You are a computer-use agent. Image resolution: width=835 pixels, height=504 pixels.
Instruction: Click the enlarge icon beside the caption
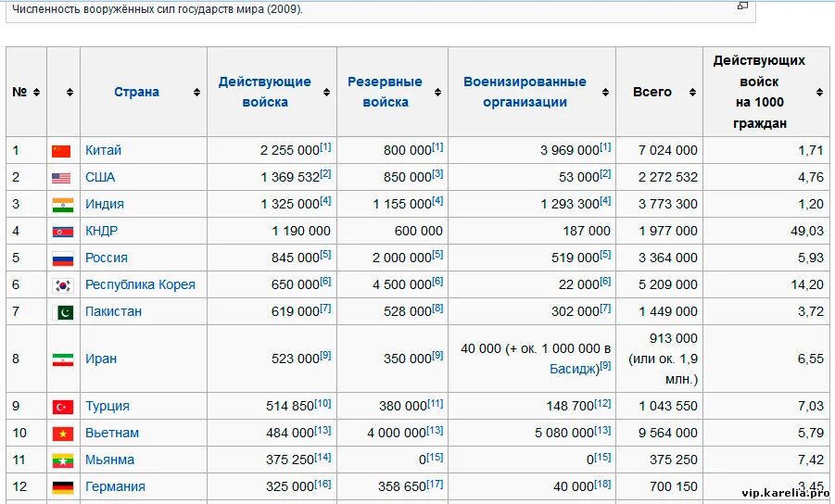(742, 6)
